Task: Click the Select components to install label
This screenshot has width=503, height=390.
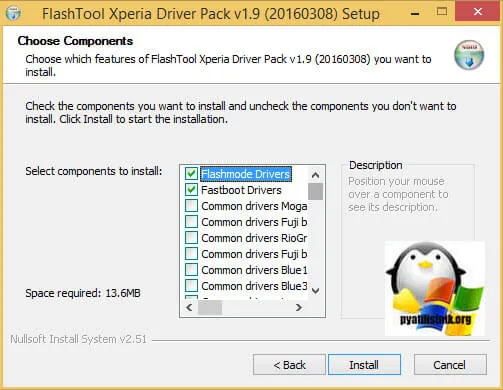Action: pyautogui.click(x=94, y=171)
